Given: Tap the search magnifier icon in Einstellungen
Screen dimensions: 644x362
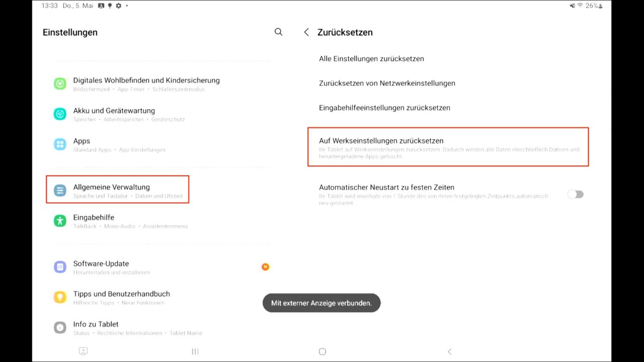Looking at the screenshot, I should coord(278,32).
